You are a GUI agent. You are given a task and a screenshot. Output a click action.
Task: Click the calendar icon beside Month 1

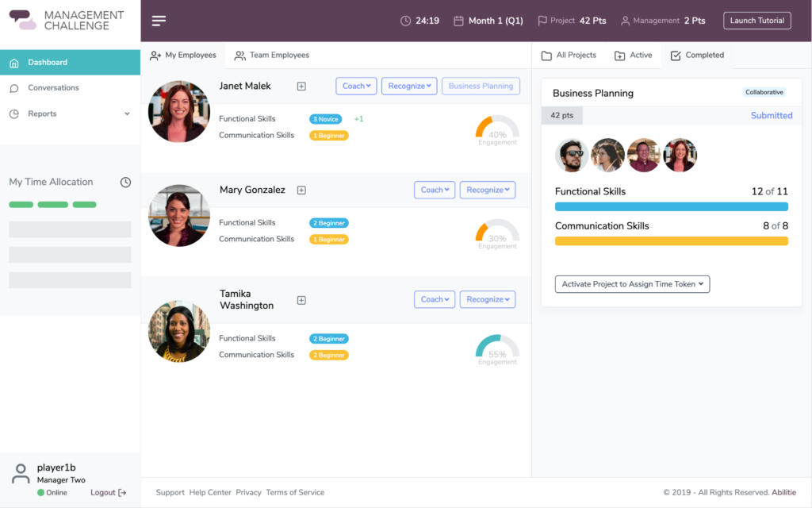[458, 21]
